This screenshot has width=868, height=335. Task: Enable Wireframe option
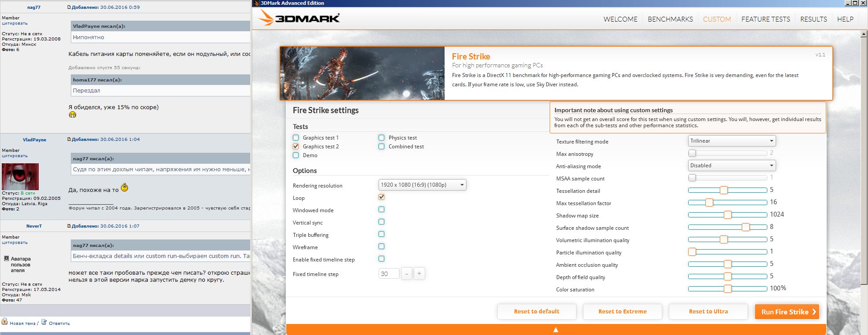[x=382, y=247]
